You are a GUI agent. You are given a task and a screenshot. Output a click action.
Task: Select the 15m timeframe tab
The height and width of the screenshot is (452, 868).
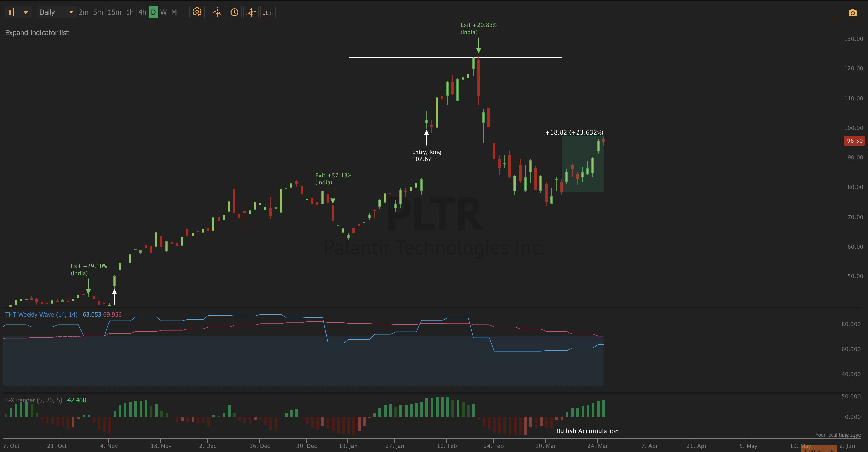click(x=114, y=12)
